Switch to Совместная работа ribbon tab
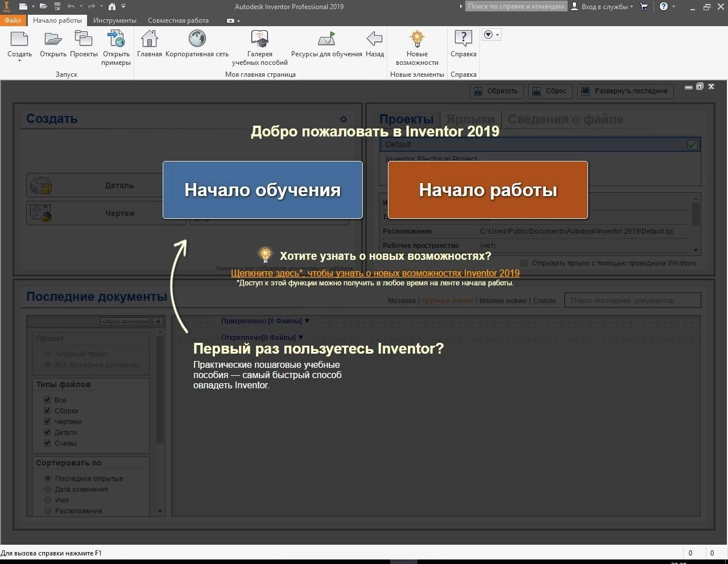 point(178,20)
